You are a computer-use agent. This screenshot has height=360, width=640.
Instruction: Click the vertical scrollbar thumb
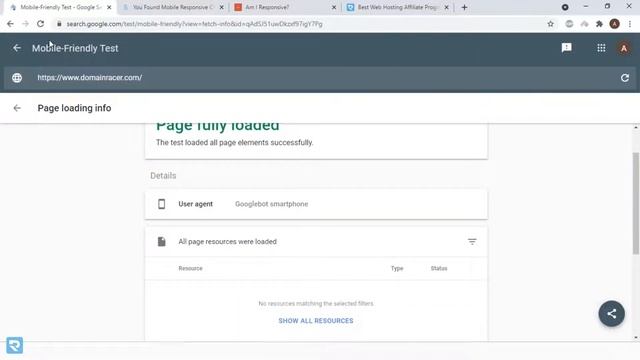[636, 203]
